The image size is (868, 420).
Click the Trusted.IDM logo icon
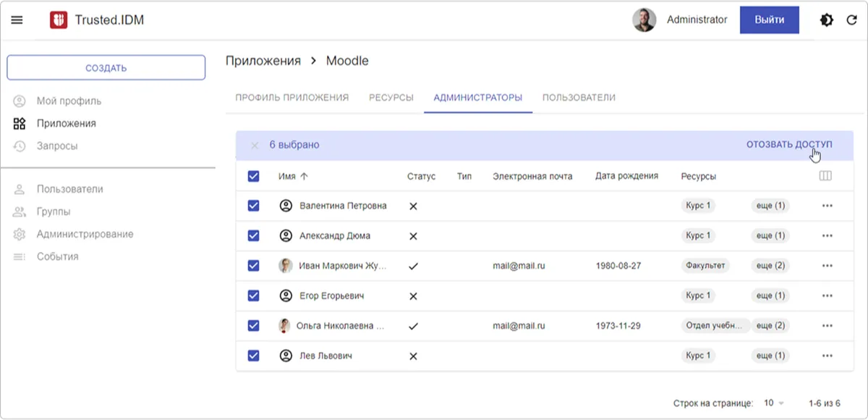click(59, 20)
